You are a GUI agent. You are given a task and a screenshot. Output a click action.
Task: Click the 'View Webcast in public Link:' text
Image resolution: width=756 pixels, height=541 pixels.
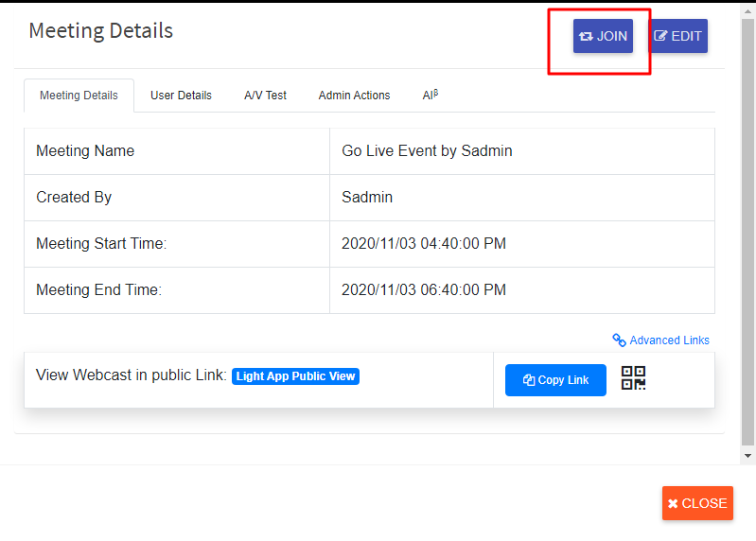point(132,375)
